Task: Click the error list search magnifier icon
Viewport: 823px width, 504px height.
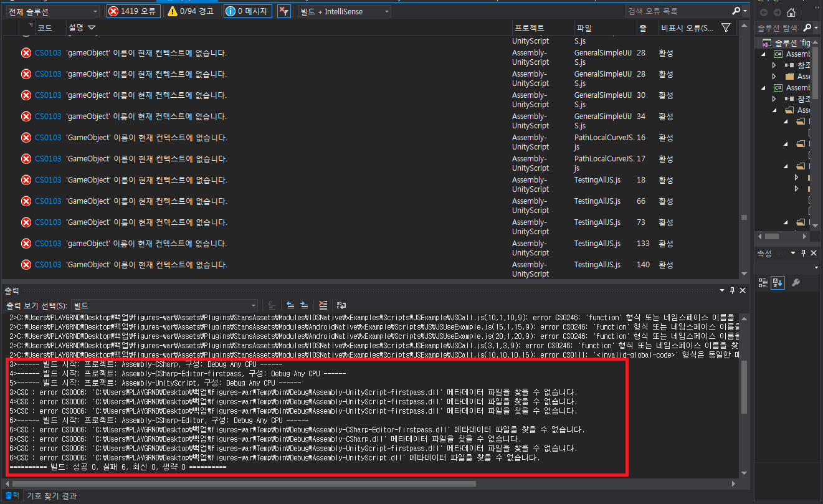Action: 736,11
